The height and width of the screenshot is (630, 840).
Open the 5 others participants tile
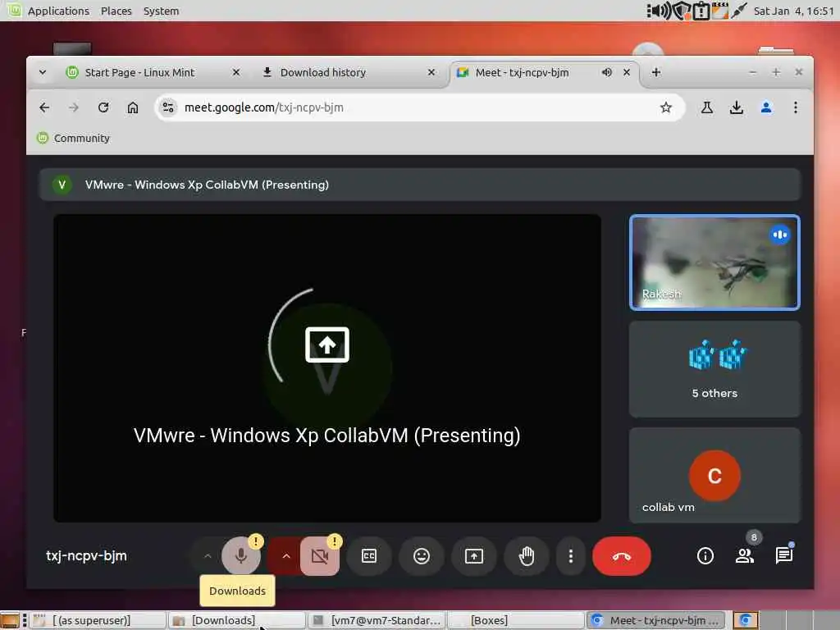[x=714, y=369]
